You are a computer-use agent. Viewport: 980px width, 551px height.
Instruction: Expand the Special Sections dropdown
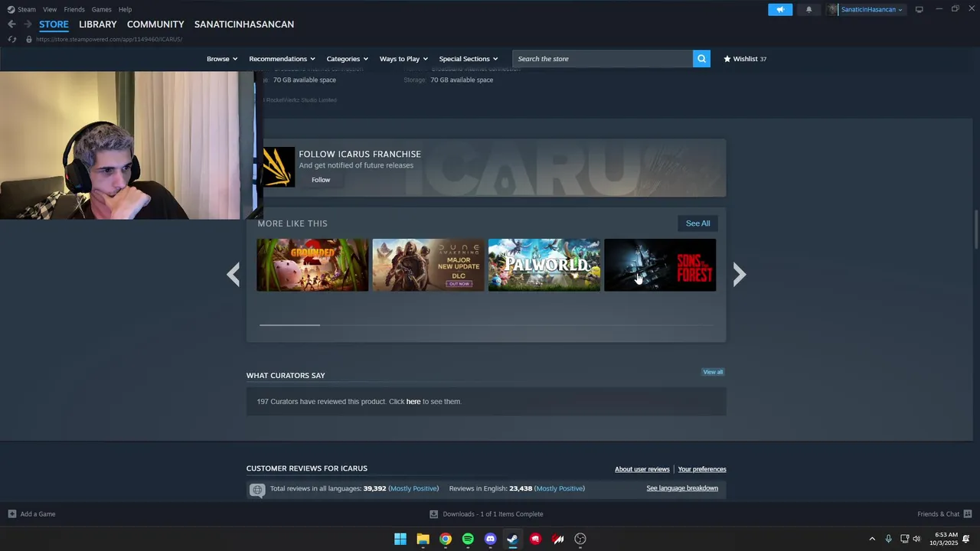468,59
